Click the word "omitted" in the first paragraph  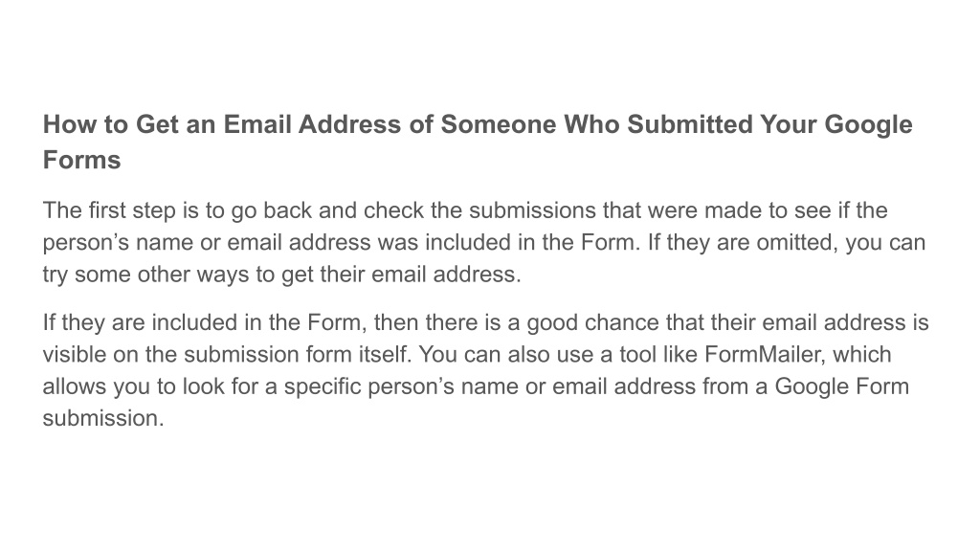(796, 242)
